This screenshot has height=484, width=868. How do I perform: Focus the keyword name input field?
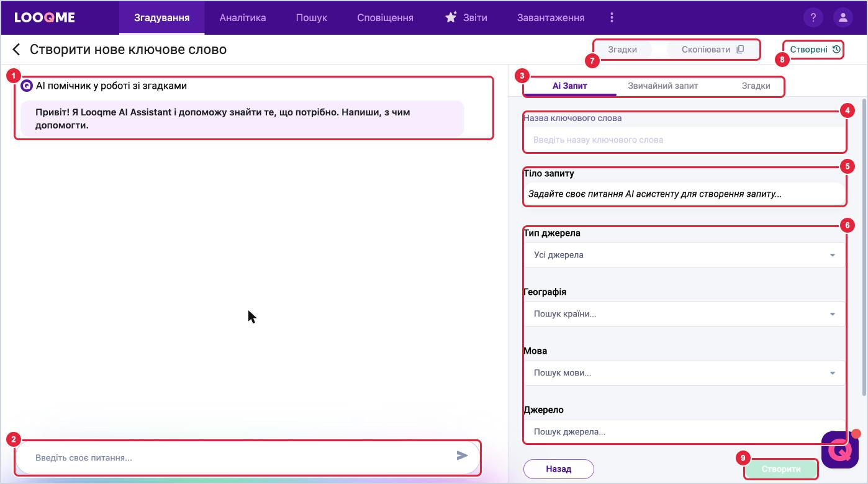[x=684, y=140]
